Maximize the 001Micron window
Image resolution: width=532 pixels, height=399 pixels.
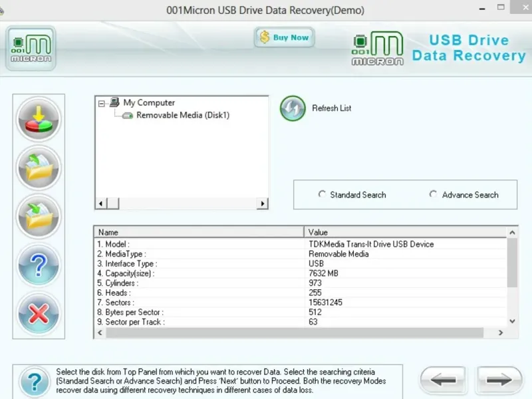501,7
